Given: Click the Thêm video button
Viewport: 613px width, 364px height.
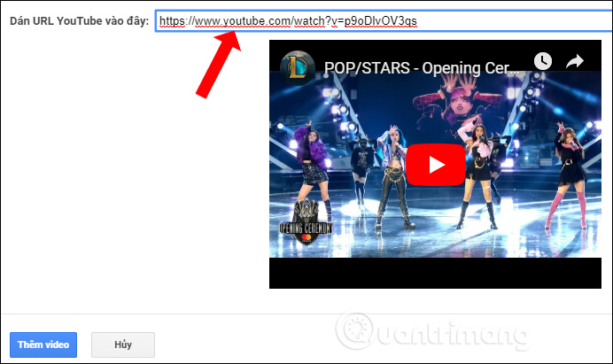Looking at the screenshot, I should pos(43,345).
